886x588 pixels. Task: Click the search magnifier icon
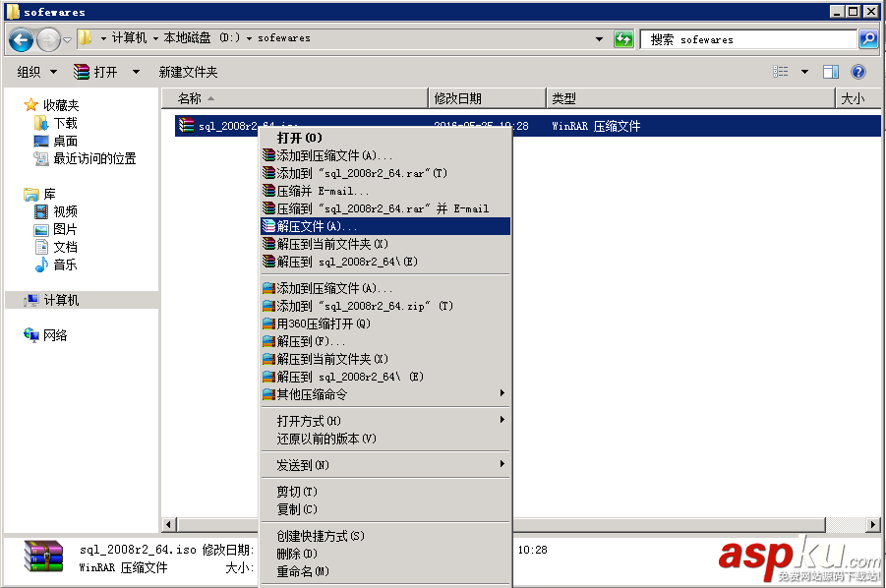[x=868, y=39]
